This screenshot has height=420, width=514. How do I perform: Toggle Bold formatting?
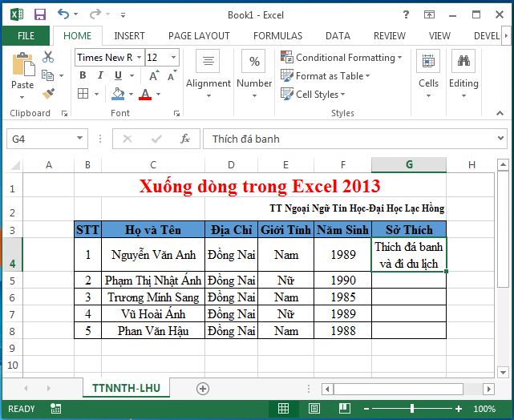click(82, 75)
